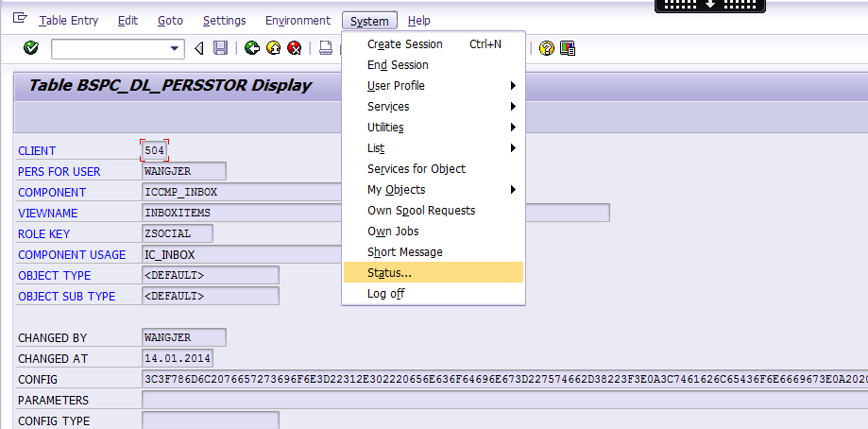Open the command field dropdown arrow
The width and height of the screenshot is (868, 429).
(176, 49)
